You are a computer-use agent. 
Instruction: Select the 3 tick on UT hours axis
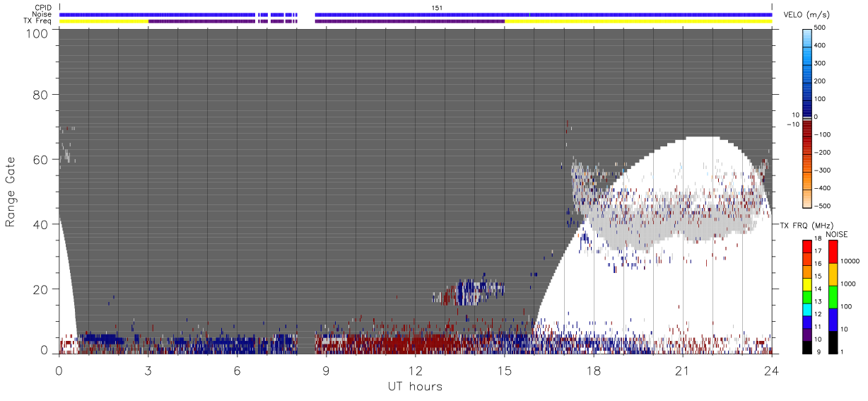[148, 371]
